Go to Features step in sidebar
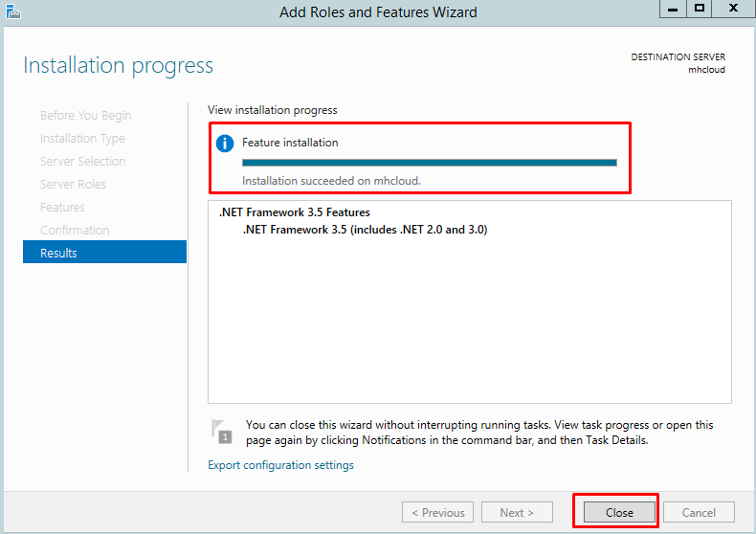Screen dimensions: 756x534 point(62,208)
